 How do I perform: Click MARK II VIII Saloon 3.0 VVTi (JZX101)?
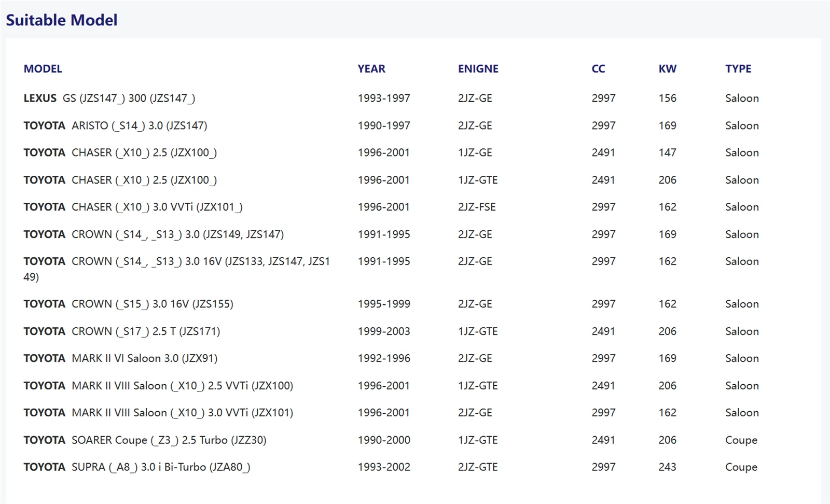[158, 413]
